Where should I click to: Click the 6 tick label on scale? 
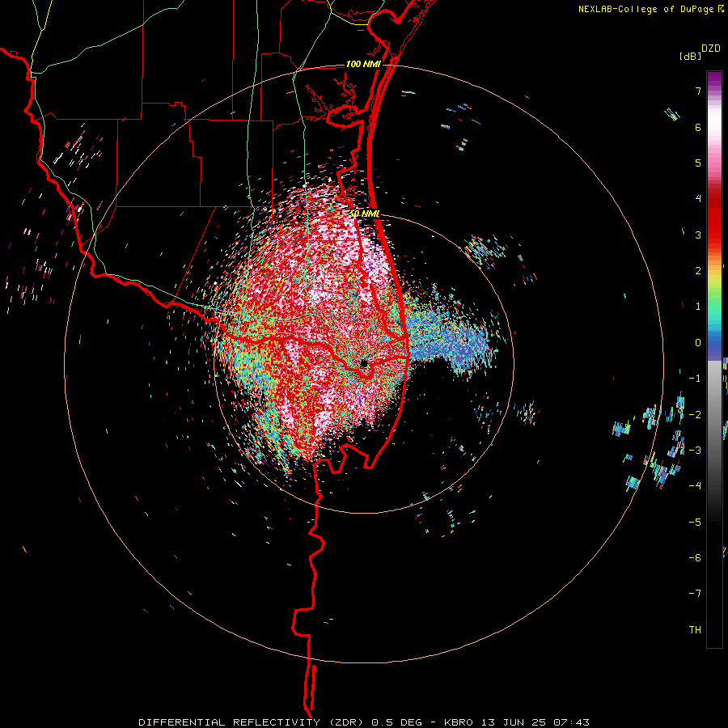pyautogui.click(x=698, y=127)
